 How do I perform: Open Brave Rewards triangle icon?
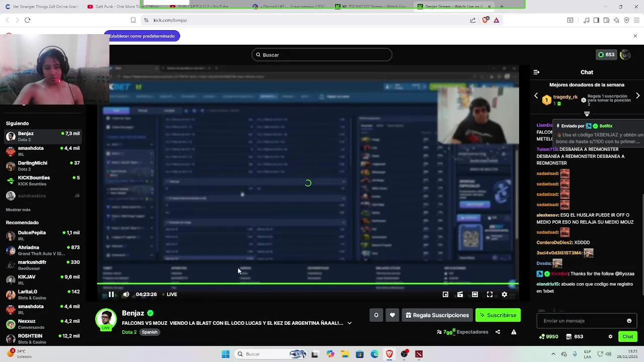click(497, 20)
